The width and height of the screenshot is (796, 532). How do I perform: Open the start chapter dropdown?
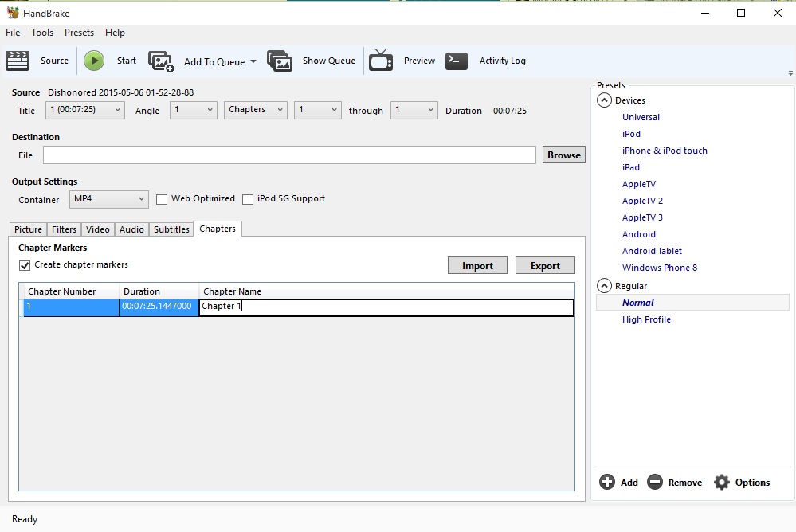click(317, 110)
